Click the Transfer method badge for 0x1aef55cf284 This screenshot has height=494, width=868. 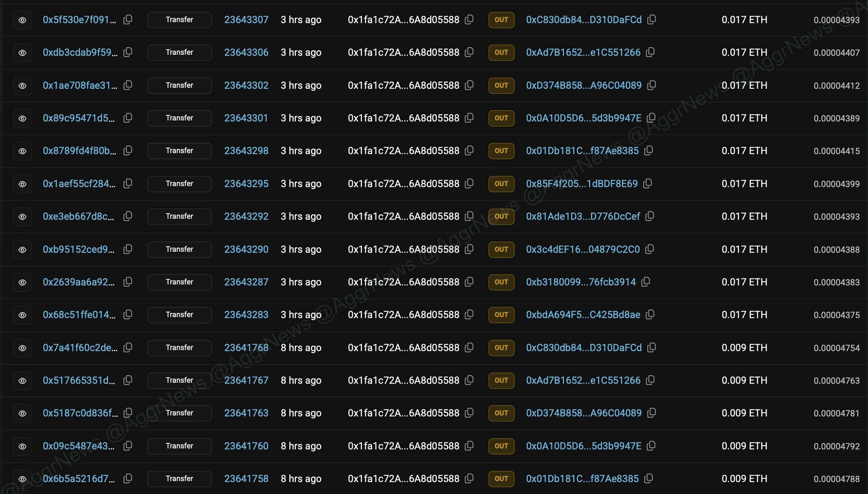180,184
